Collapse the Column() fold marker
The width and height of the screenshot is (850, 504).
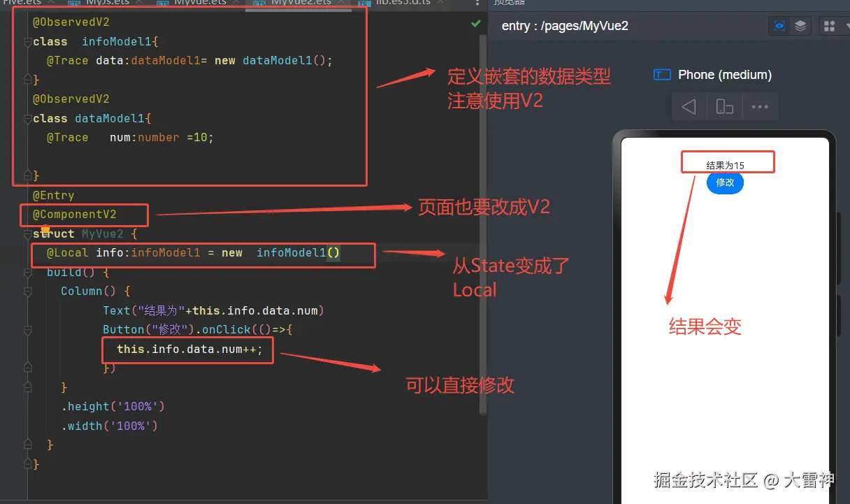pyautogui.click(x=28, y=291)
